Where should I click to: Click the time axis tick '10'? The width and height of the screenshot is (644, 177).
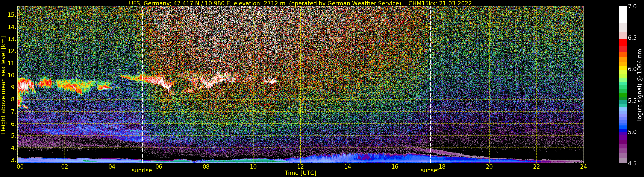(x=253, y=166)
